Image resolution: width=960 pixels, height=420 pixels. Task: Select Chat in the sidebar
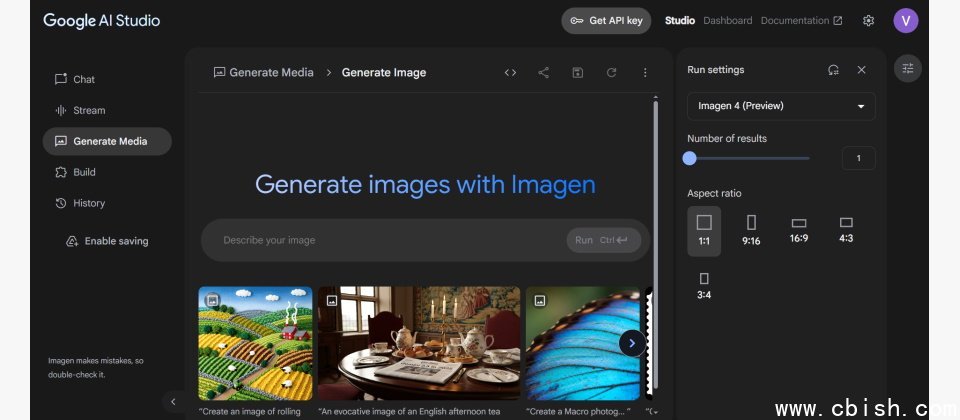point(107,80)
